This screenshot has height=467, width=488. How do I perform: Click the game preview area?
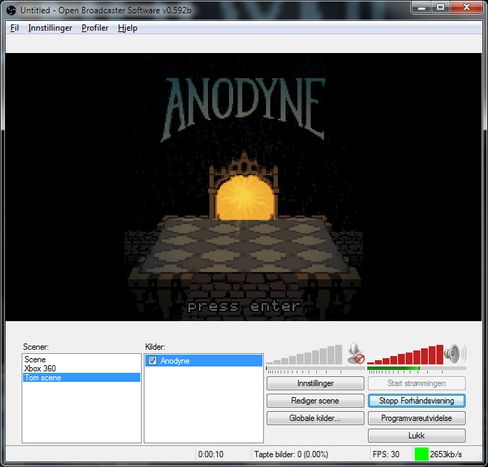244,187
